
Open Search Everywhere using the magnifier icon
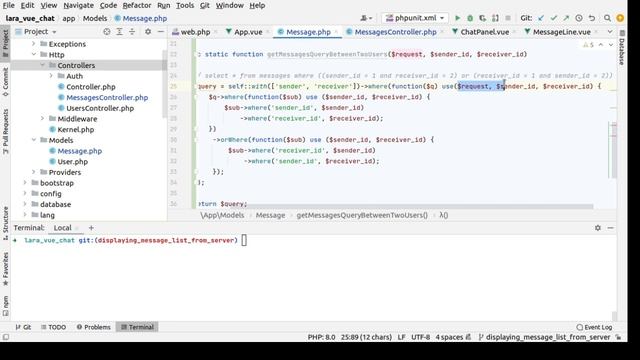coord(607,18)
